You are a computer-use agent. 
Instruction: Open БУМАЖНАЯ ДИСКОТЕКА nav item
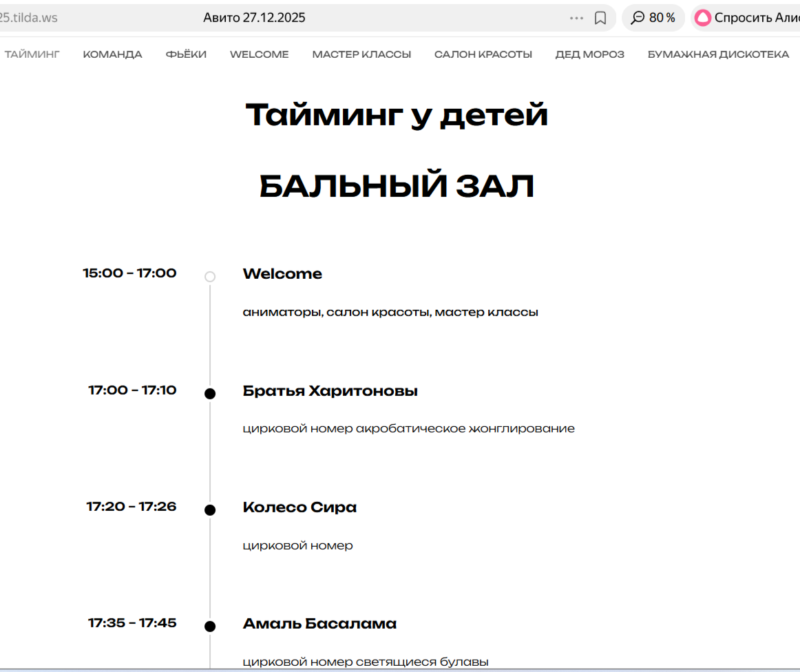(x=718, y=54)
